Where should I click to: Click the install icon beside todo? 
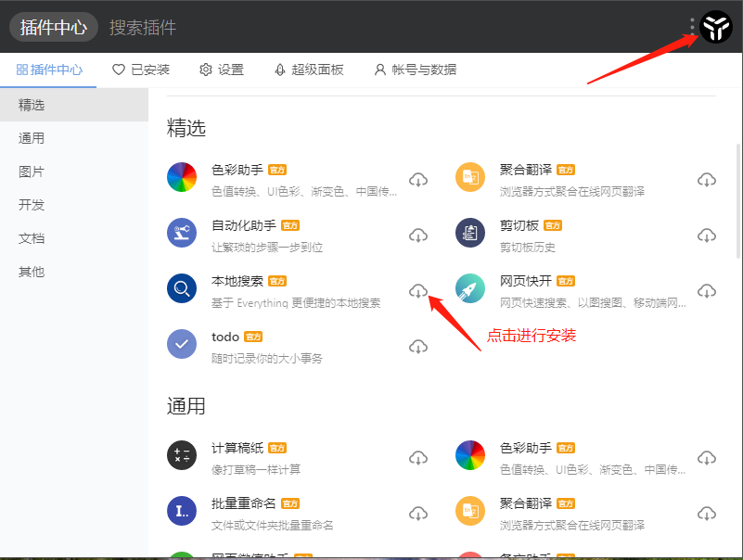tap(418, 347)
